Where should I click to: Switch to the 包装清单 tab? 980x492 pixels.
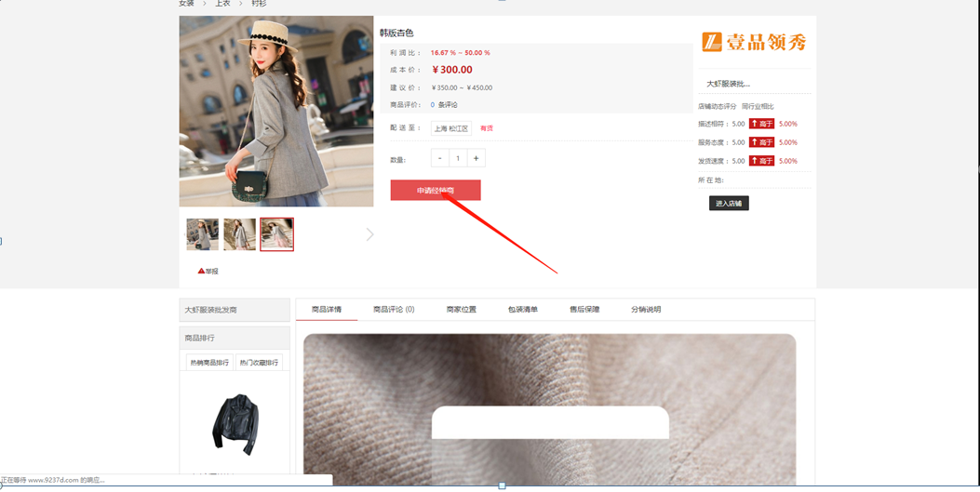(x=523, y=310)
